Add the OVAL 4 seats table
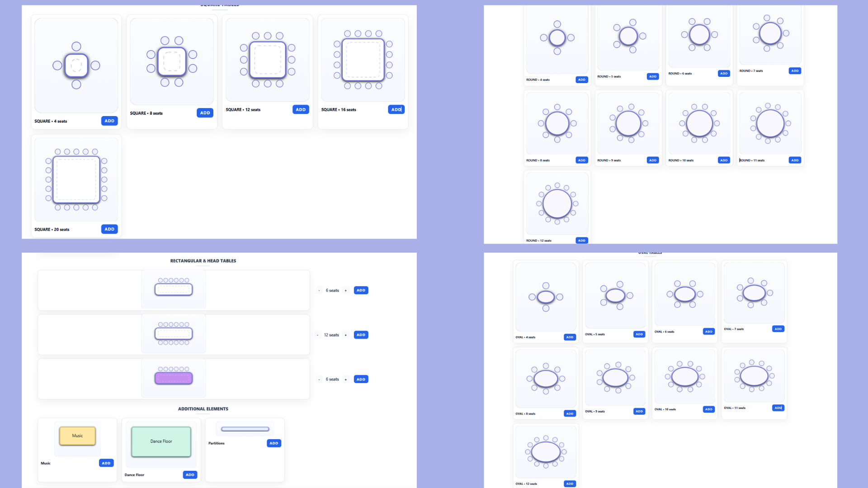 (570, 337)
